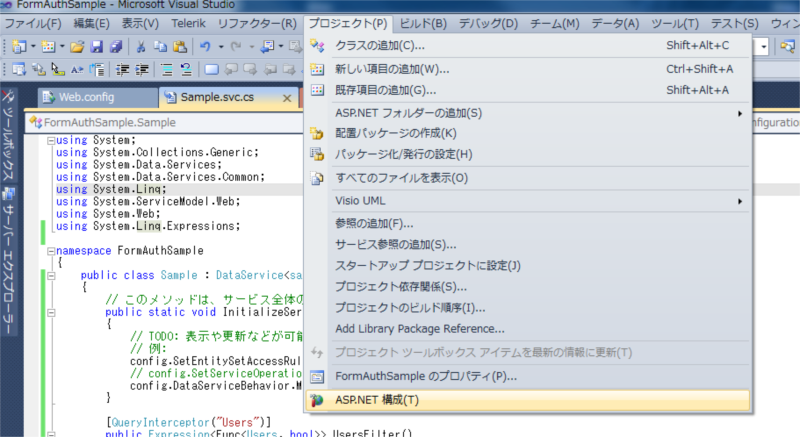The height and width of the screenshot is (437, 800).
Task: Choose クラスの追加(C) from Project menu
Action: (379, 45)
